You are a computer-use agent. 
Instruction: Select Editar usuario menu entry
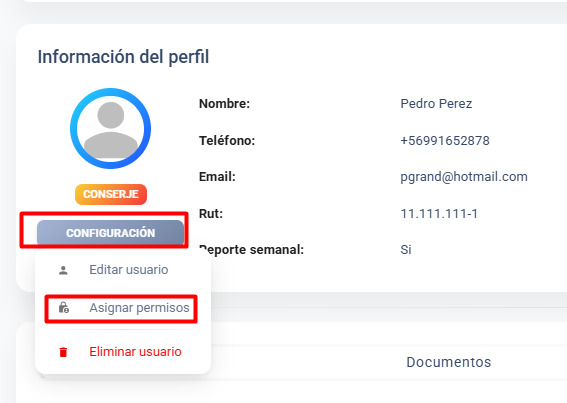(123, 270)
